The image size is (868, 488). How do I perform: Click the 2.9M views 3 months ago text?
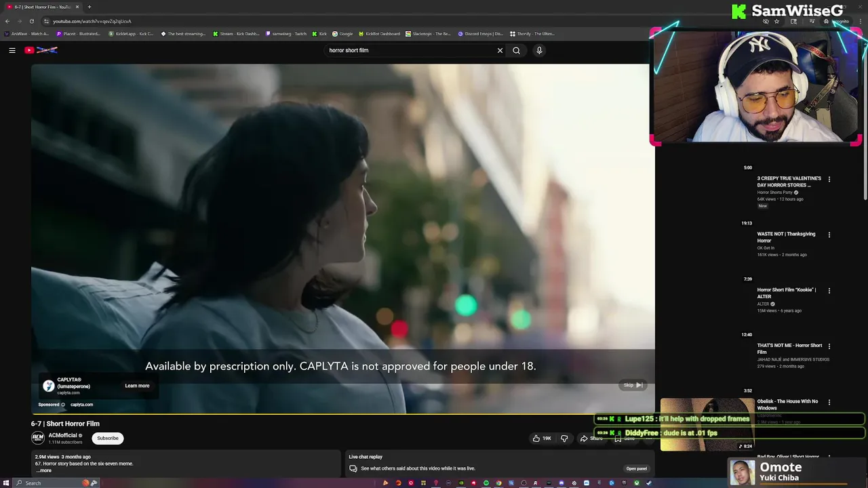[x=63, y=457]
